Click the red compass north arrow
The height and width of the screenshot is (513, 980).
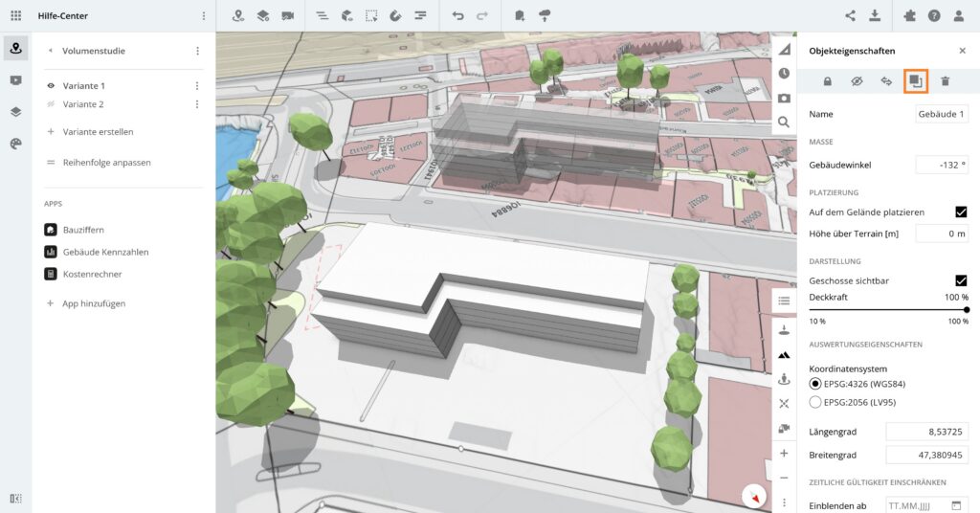click(x=755, y=498)
